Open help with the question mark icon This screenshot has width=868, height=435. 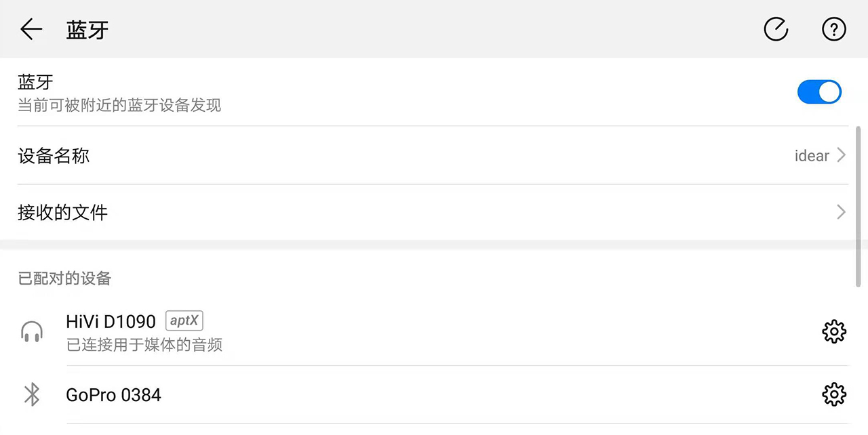click(x=833, y=29)
